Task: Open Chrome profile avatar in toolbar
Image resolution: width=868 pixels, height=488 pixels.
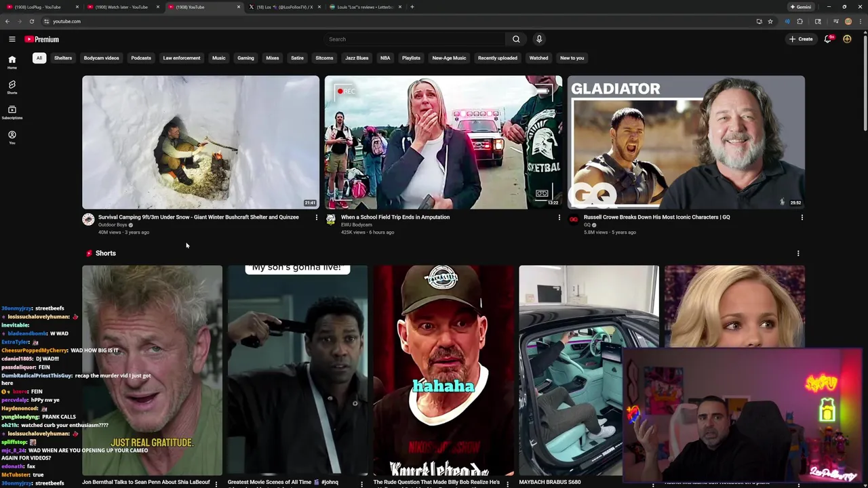Action: [848, 21]
